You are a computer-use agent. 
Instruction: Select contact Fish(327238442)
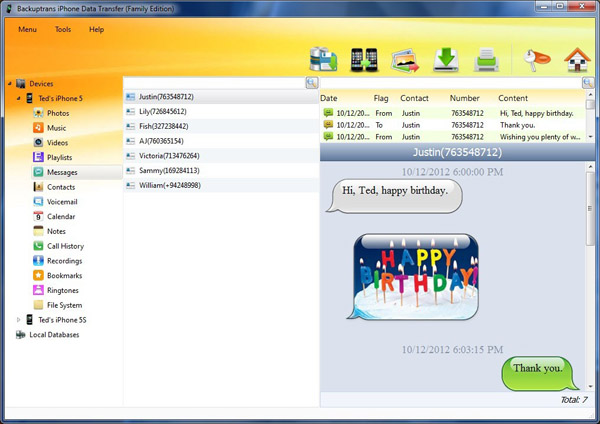[221, 126]
